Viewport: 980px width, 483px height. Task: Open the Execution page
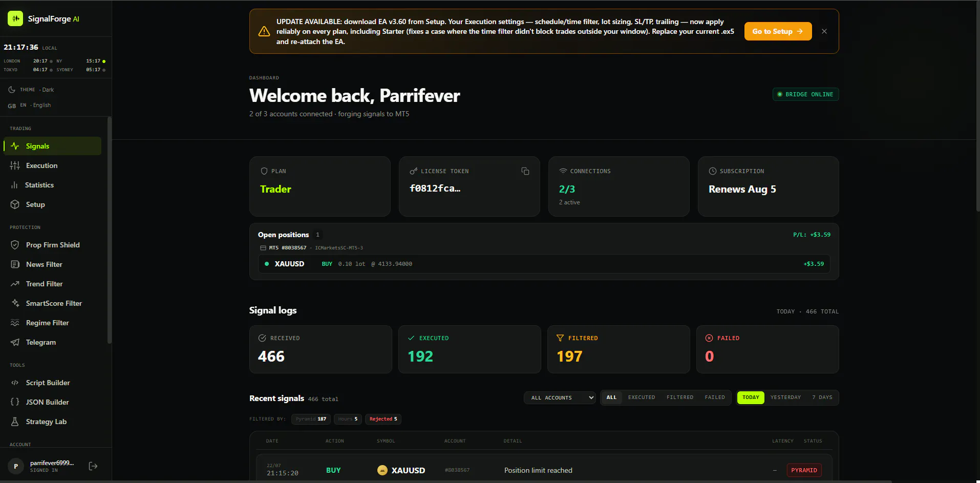click(x=52, y=165)
